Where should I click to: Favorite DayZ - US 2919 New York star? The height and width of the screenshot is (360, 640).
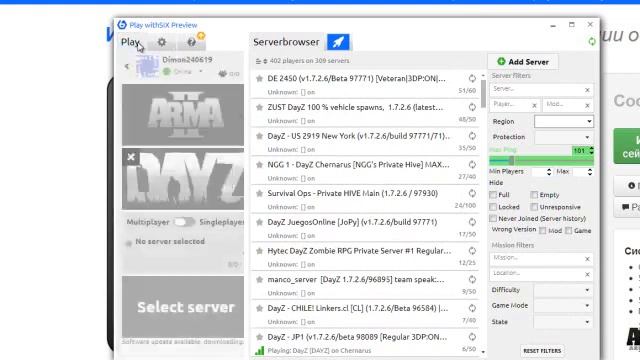(259, 136)
